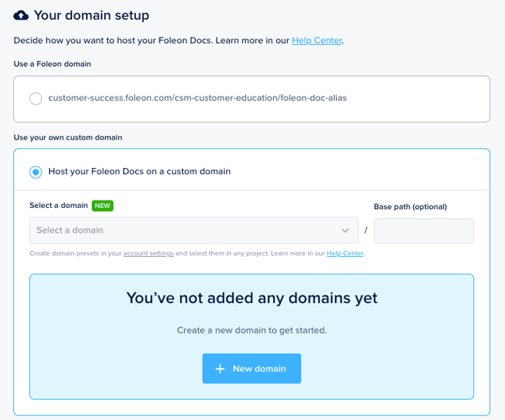
Task: Open the small Help Center link under the dropdown
Action: (x=345, y=253)
